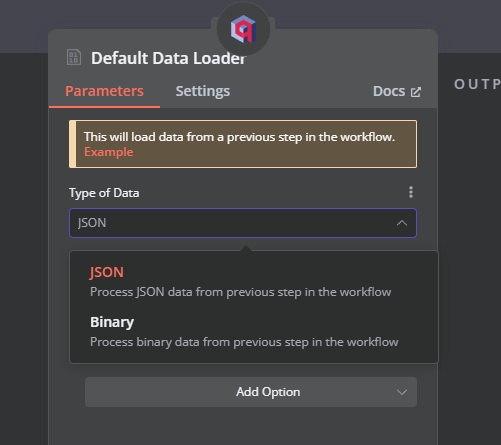Click the Type of Data JSON select field
Image resolution: width=501 pixels, height=445 pixels.
click(x=243, y=223)
